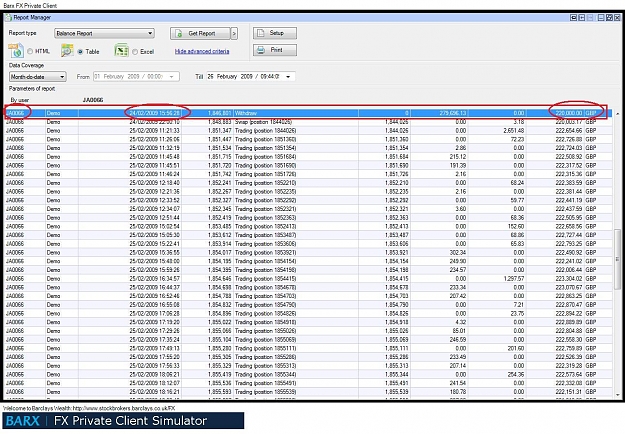The width and height of the screenshot is (625, 434).
Task: Click the HTML web page icon
Action: coord(16,51)
